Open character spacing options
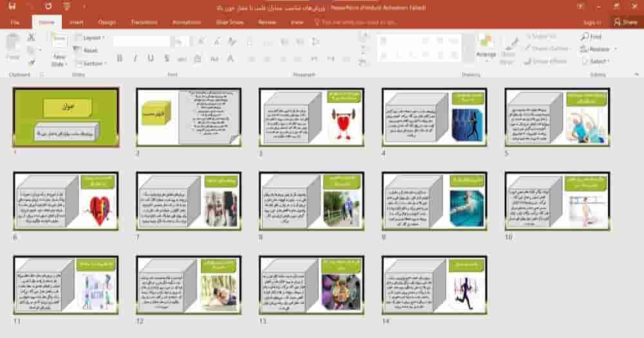Image resolution: width=644 pixels, height=338 pixels. (198, 59)
